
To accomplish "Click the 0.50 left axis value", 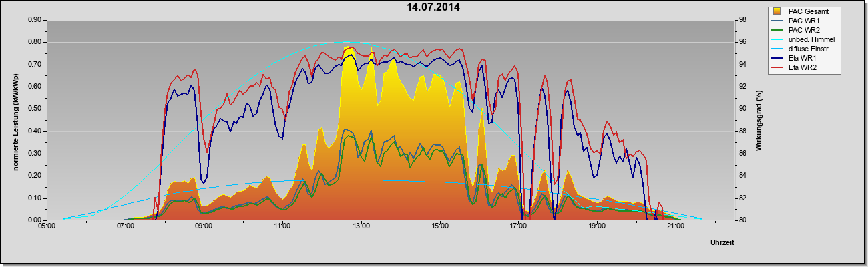I will [x=35, y=109].
